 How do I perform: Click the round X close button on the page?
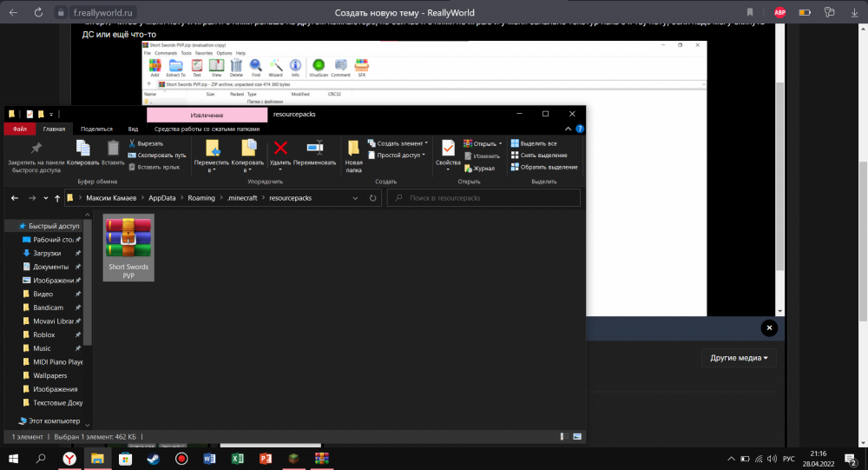tap(769, 328)
